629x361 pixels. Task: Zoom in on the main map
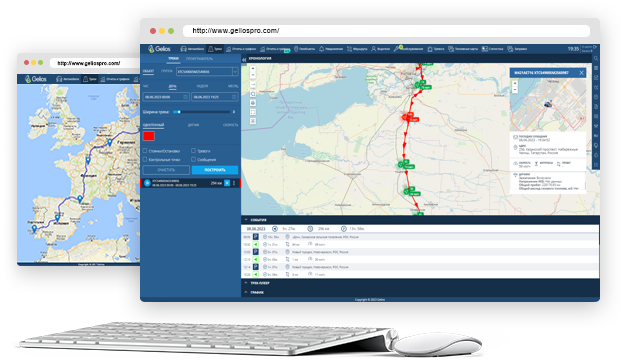pos(253,69)
